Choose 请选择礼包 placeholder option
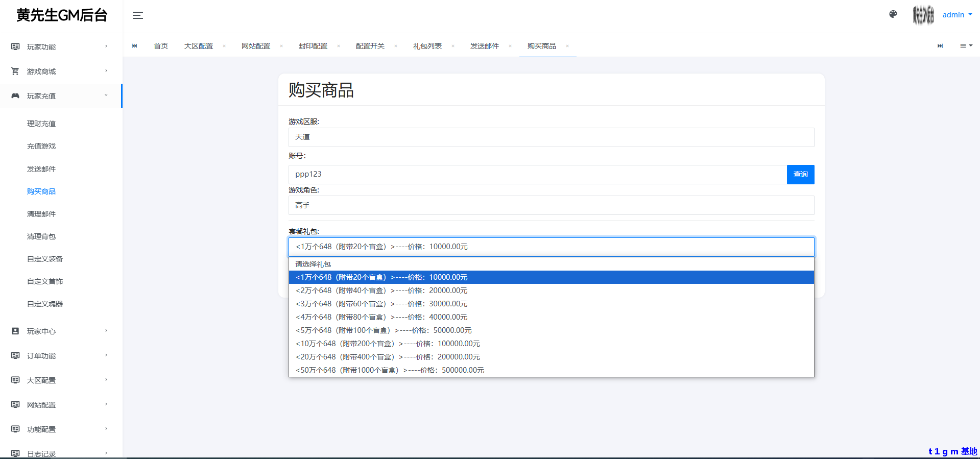Screen dimensions: 980x459 (x=551, y=264)
